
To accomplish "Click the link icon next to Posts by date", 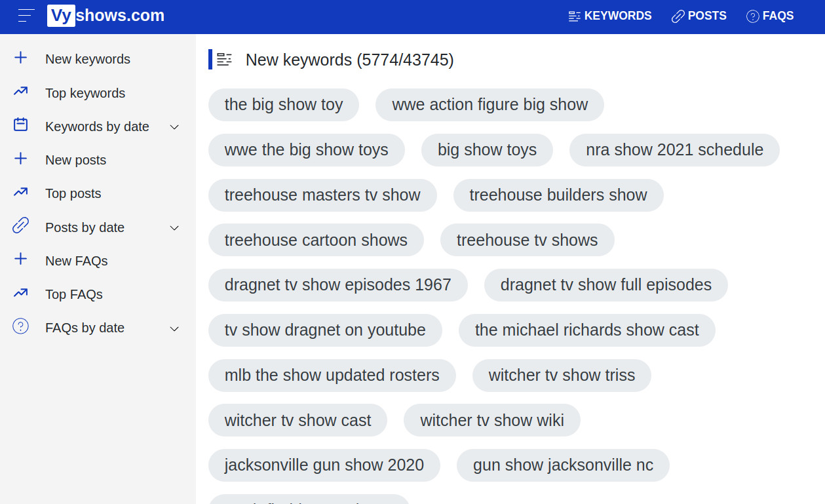I will click(20, 227).
